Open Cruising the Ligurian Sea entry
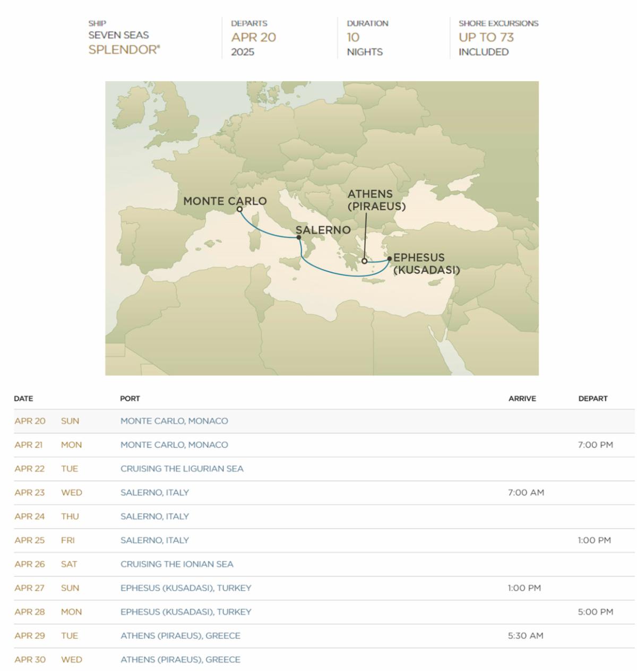Screen dimensions: 637x672 coord(182,469)
